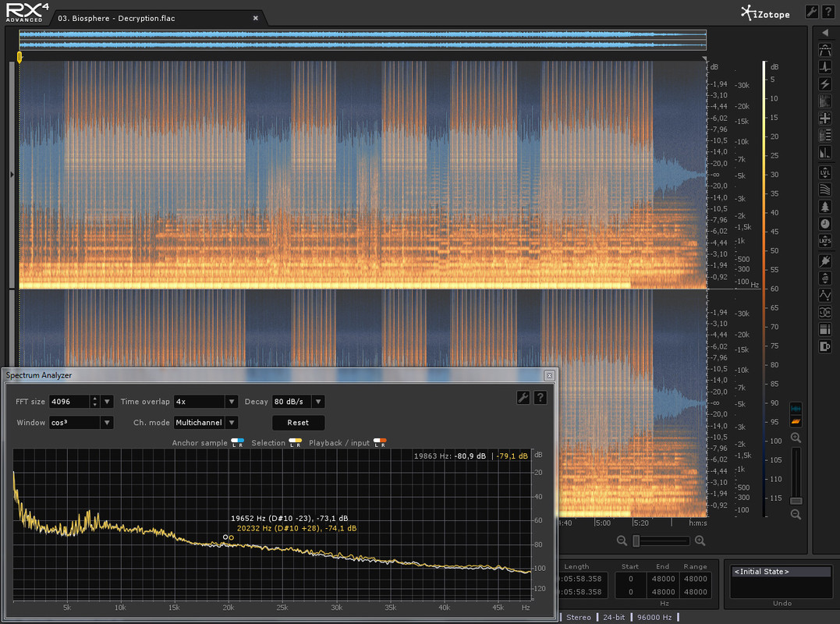Open the EQ Match module
Viewport: 840px width, 624px height.
click(825, 190)
